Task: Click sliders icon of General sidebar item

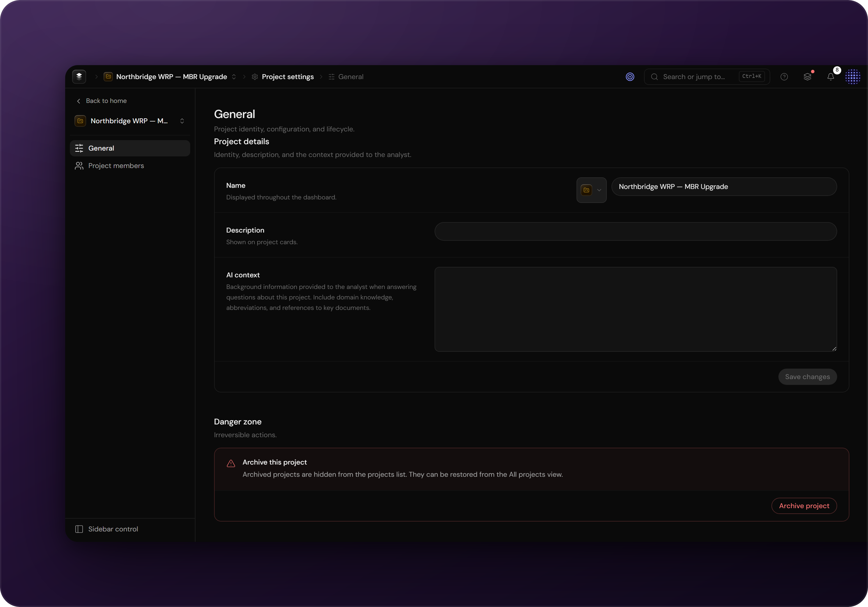Action: (x=79, y=149)
